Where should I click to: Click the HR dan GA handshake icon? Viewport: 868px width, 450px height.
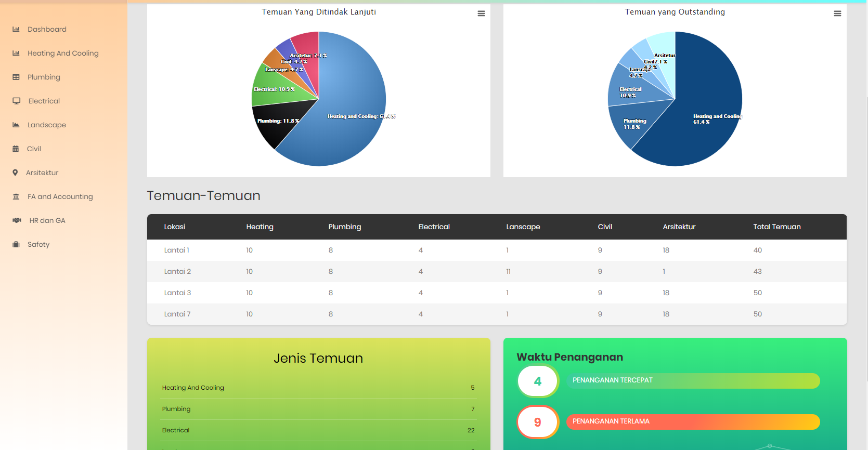pyautogui.click(x=17, y=221)
